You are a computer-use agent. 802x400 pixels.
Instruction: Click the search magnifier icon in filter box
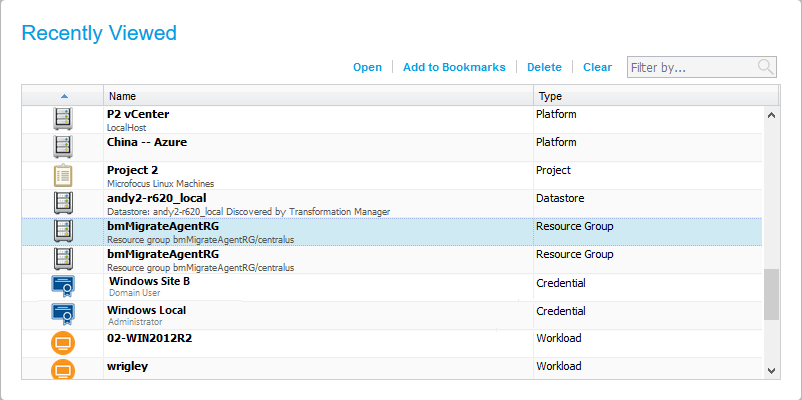[x=766, y=67]
